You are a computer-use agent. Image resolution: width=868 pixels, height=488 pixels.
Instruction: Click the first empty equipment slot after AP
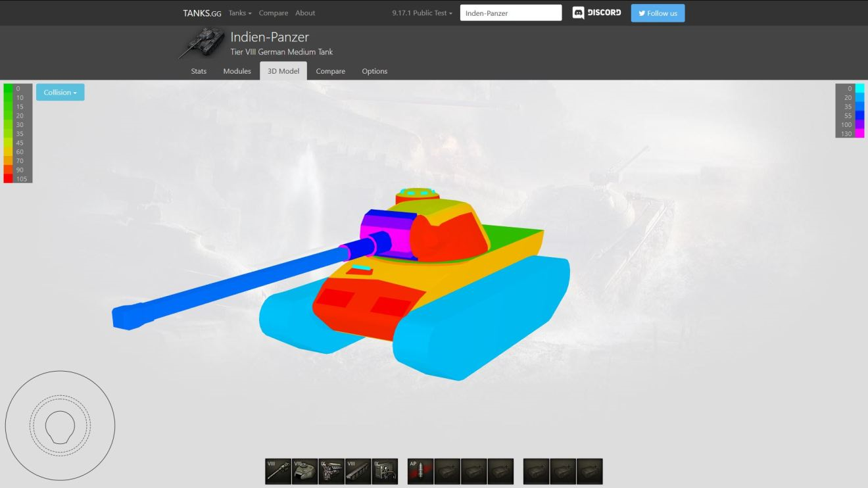447,472
